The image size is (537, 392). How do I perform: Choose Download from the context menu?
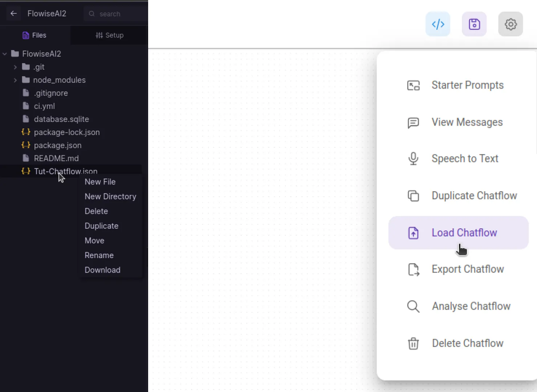(x=102, y=270)
